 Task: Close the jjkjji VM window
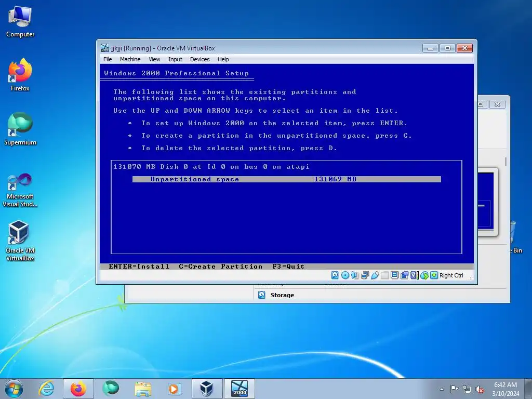[x=464, y=48]
